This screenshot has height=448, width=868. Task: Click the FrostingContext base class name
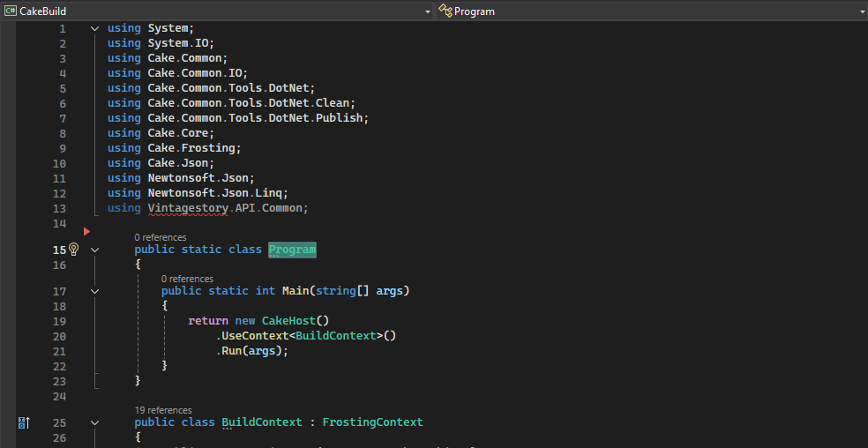(x=372, y=422)
